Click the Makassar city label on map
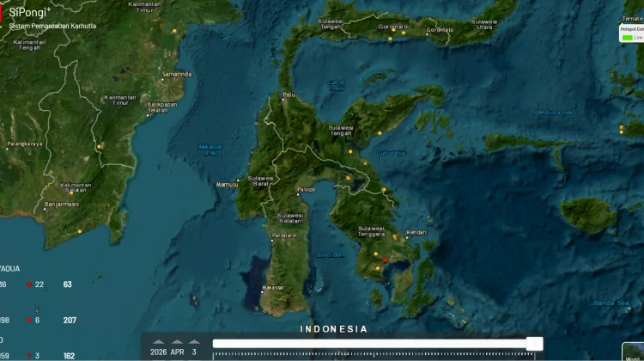This screenshot has width=644, height=361. point(273,287)
